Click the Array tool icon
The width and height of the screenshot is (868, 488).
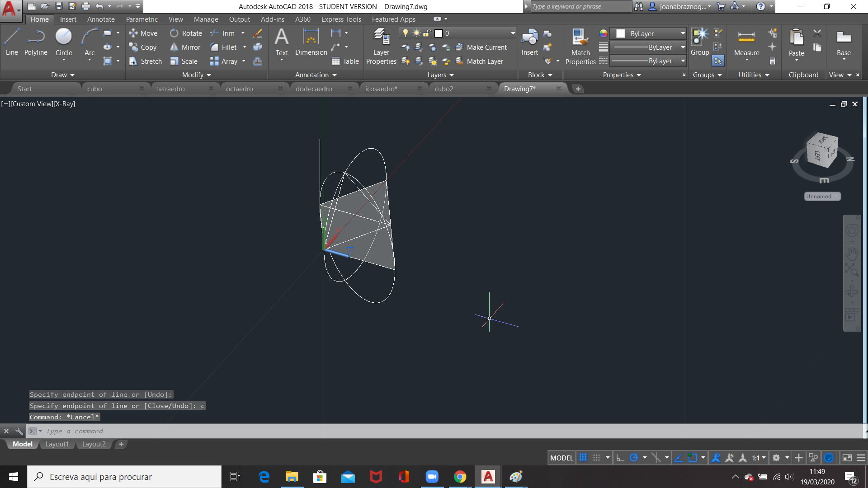click(x=214, y=61)
